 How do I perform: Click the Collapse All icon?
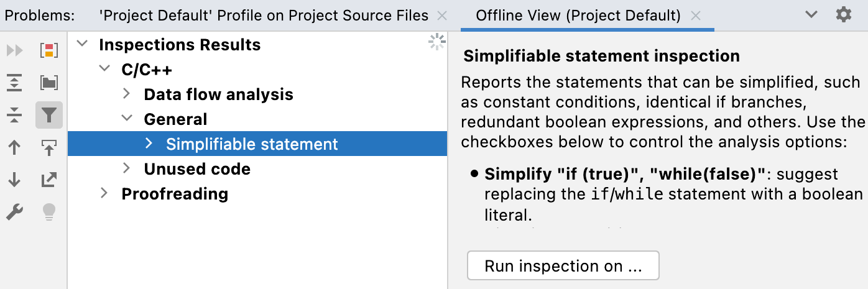tap(14, 115)
